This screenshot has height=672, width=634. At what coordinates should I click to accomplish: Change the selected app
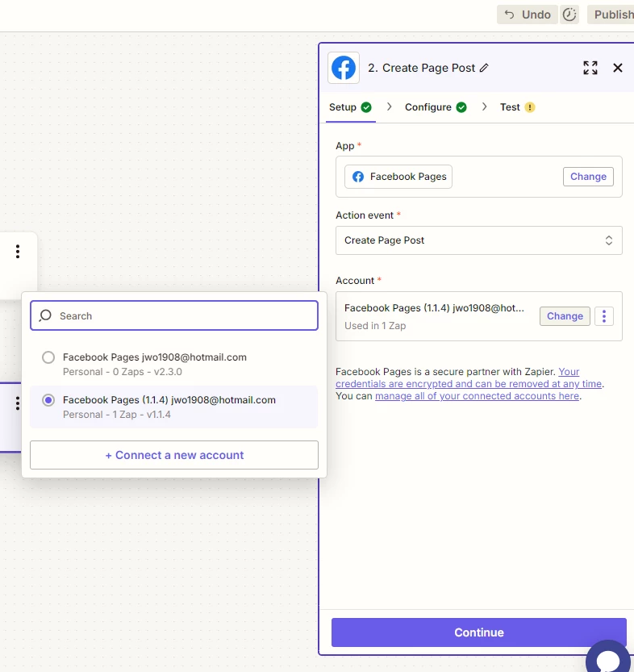coord(588,177)
